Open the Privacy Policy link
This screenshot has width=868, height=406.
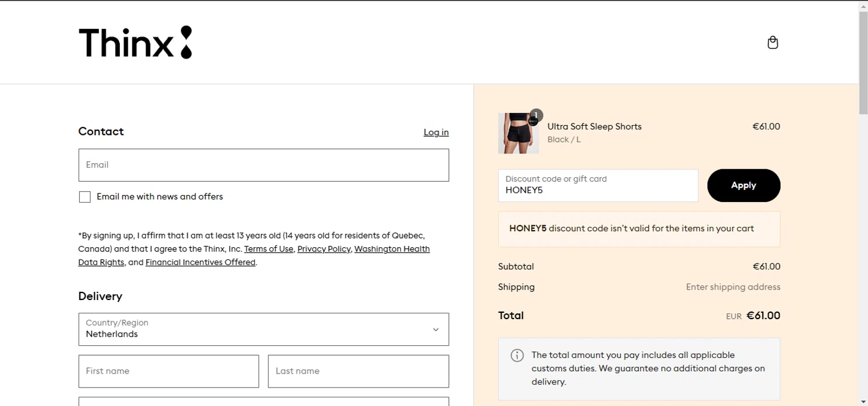click(323, 249)
